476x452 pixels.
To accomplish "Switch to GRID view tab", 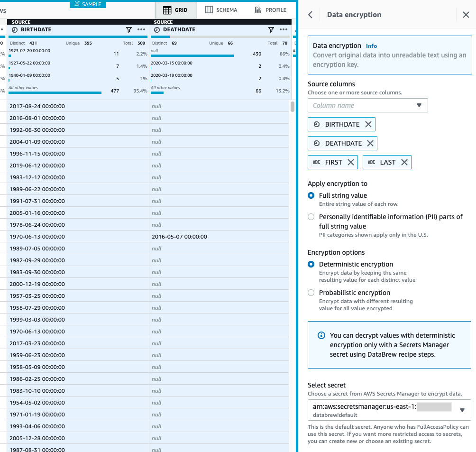I will [x=176, y=10].
